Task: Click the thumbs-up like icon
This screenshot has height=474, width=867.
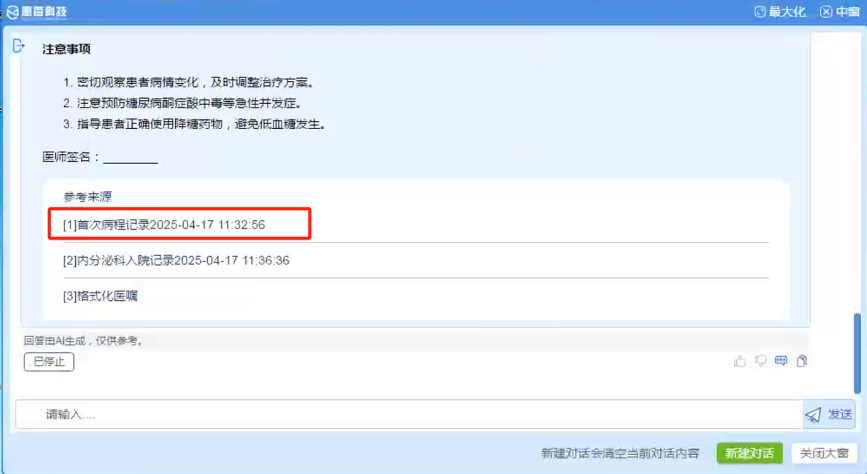Action: (740, 361)
